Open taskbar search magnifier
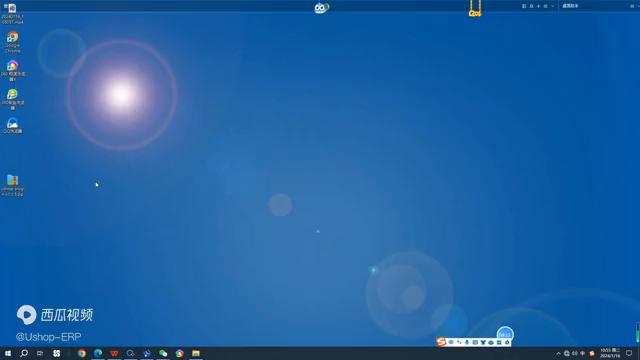Viewport: 640px width, 360px height. click(24, 353)
